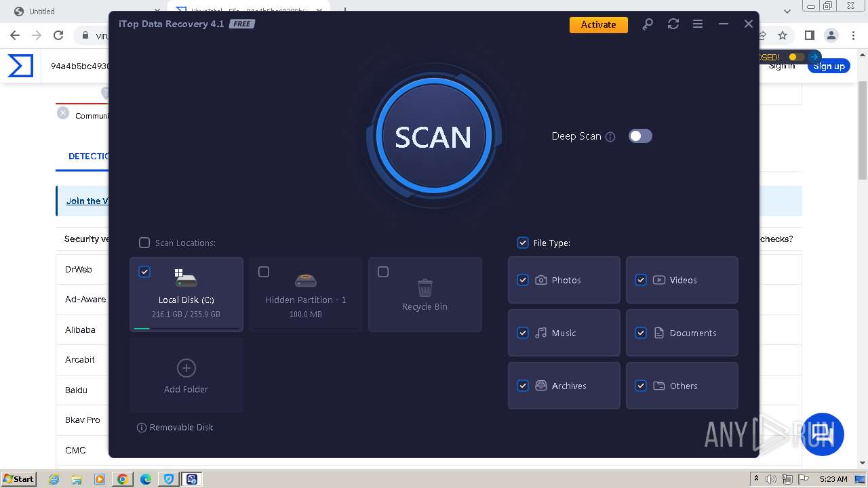The image size is (868, 488).
Task: Open Chrome from the taskbar
Action: (x=123, y=479)
